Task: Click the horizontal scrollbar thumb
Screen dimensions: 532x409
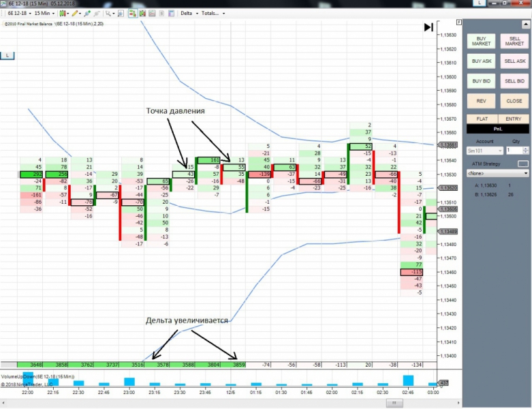Action: 394,403
